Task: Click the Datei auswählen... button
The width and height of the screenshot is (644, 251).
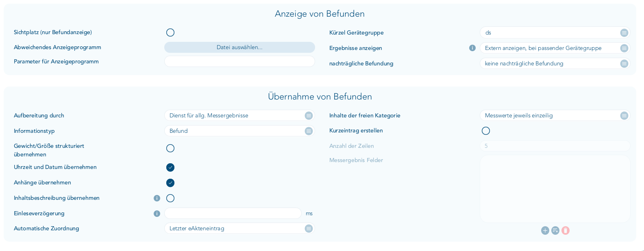Action: point(239,48)
